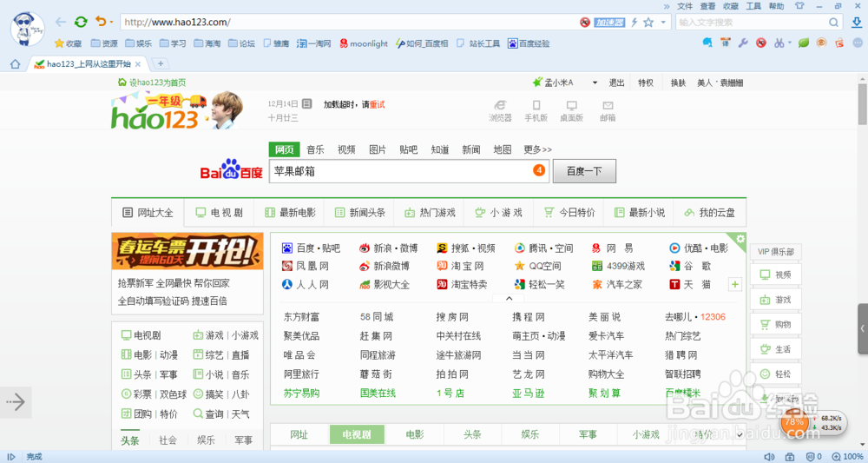
Task: Switch to the 视频 search tab
Action: [346, 149]
